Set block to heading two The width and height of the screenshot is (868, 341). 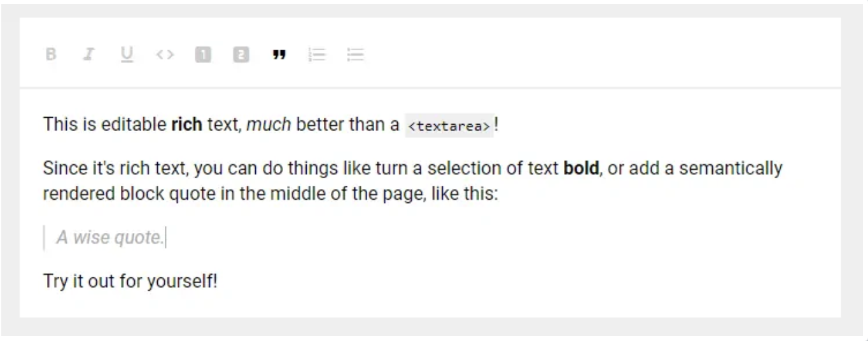[241, 55]
